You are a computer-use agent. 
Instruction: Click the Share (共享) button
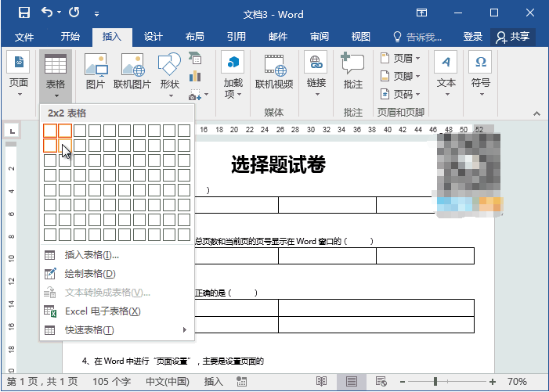click(x=512, y=37)
